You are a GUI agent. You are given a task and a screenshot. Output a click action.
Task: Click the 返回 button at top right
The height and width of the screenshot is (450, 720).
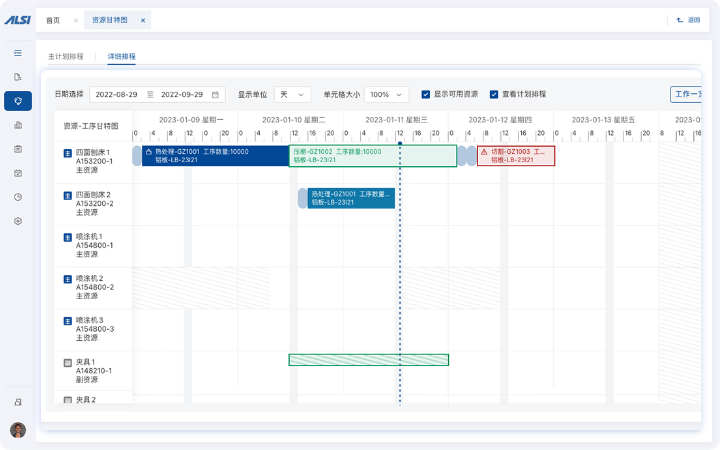click(x=688, y=20)
